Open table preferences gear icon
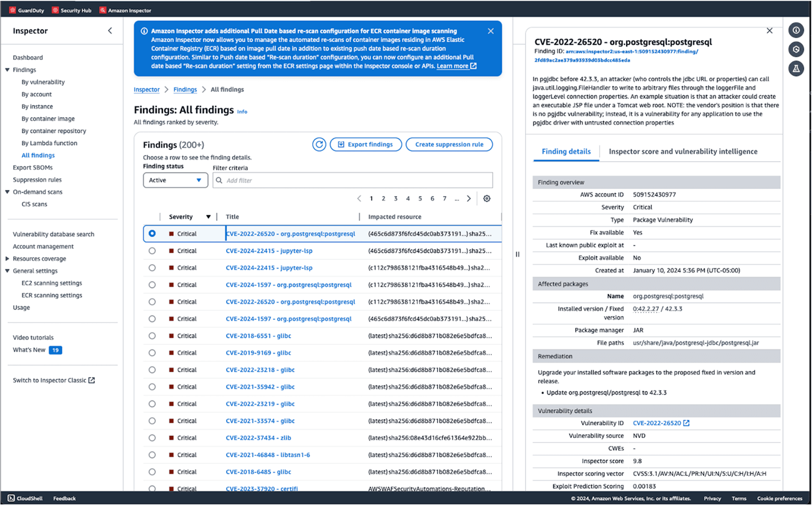The height and width of the screenshot is (506, 812). pyautogui.click(x=487, y=199)
